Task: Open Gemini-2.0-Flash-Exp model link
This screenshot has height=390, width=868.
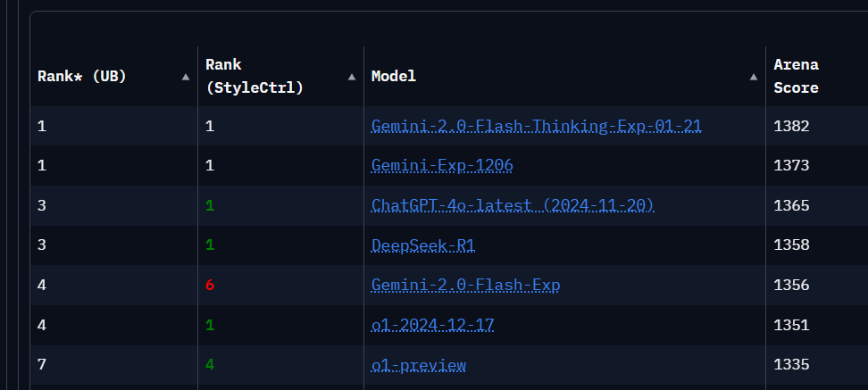Action: [x=465, y=285]
